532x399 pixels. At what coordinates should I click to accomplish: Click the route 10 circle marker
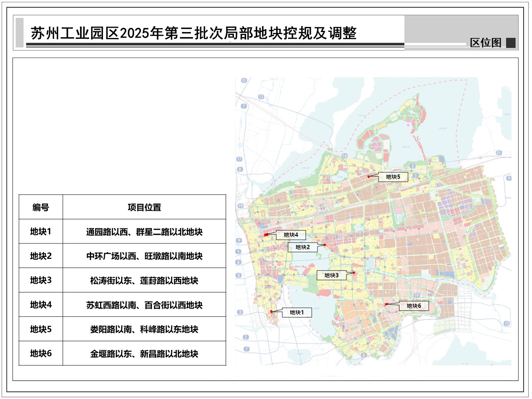(x=243, y=80)
